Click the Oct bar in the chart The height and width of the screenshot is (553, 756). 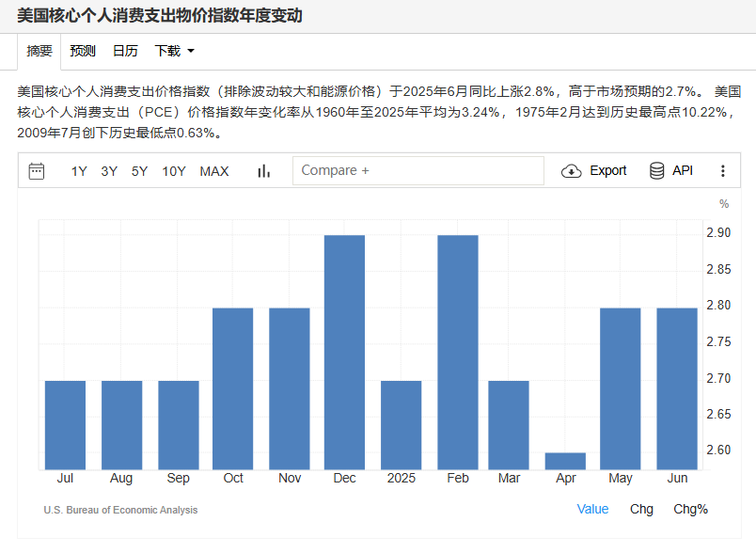[x=233, y=388]
